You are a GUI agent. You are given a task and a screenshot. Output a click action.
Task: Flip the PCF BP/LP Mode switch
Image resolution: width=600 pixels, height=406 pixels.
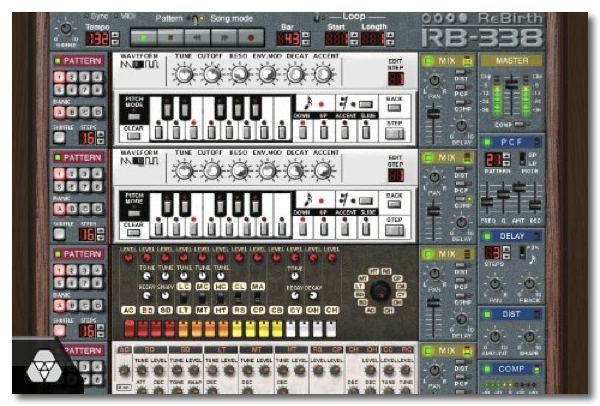[522, 159]
